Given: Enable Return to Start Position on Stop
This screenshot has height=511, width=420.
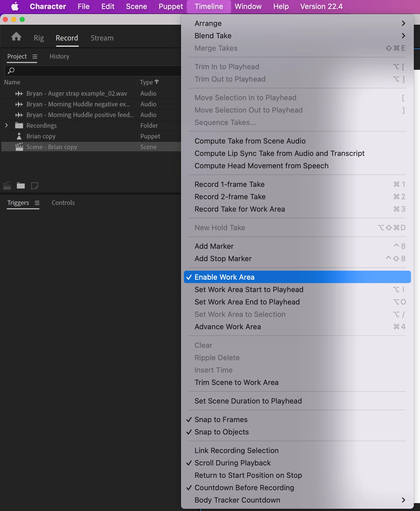Looking at the screenshot, I should 297,475.
